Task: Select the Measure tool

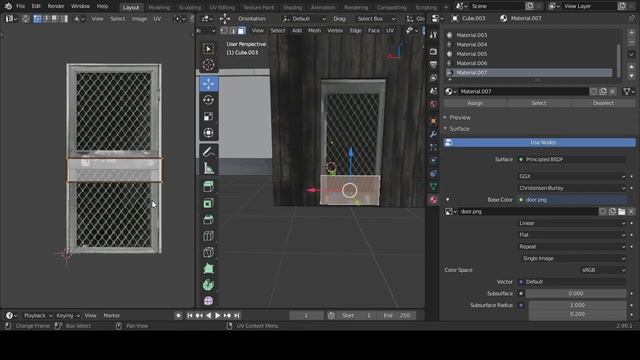Action: [x=208, y=168]
